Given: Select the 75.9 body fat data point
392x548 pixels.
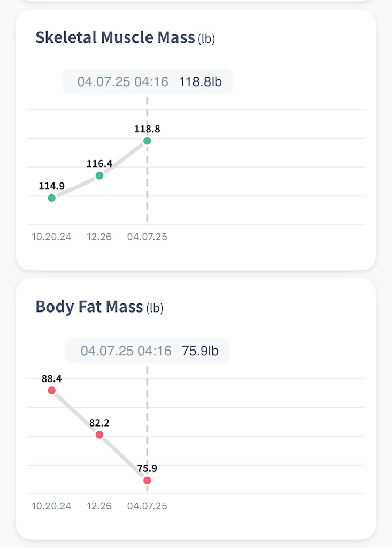Looking at the screenshot, I should 147,481.
